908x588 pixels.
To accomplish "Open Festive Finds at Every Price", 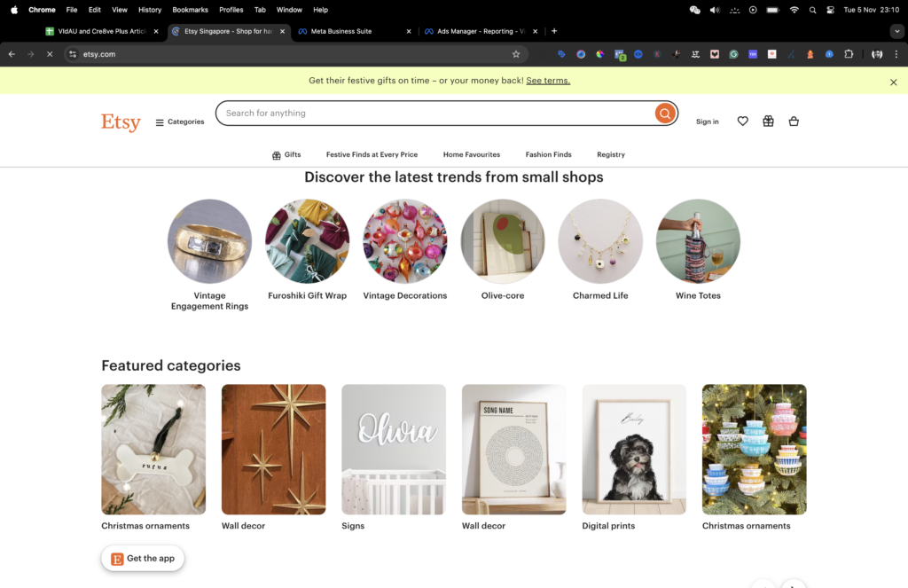I will 372,154.
